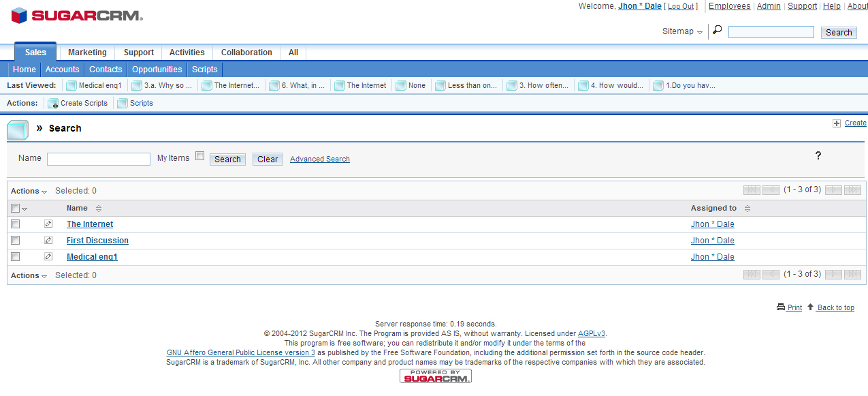Open the Opportunities menu item
Viewport: 868px width, 396px height.
tap(157, 70)
